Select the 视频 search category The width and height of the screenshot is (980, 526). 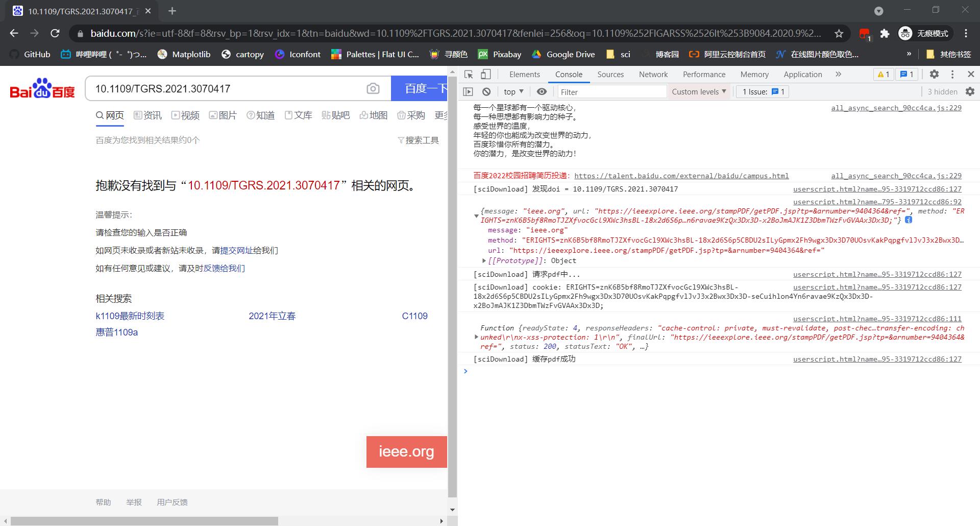click(x=185, y=115)
